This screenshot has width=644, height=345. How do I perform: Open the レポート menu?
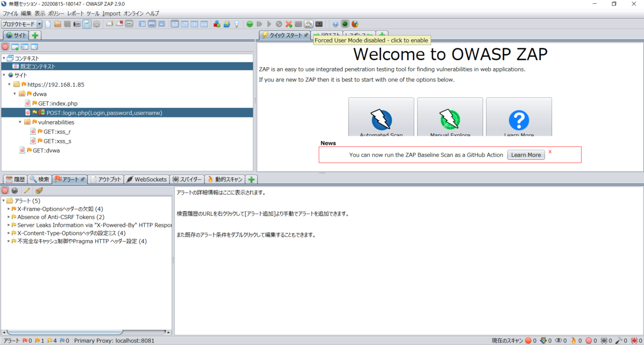[x=75, y=13]
